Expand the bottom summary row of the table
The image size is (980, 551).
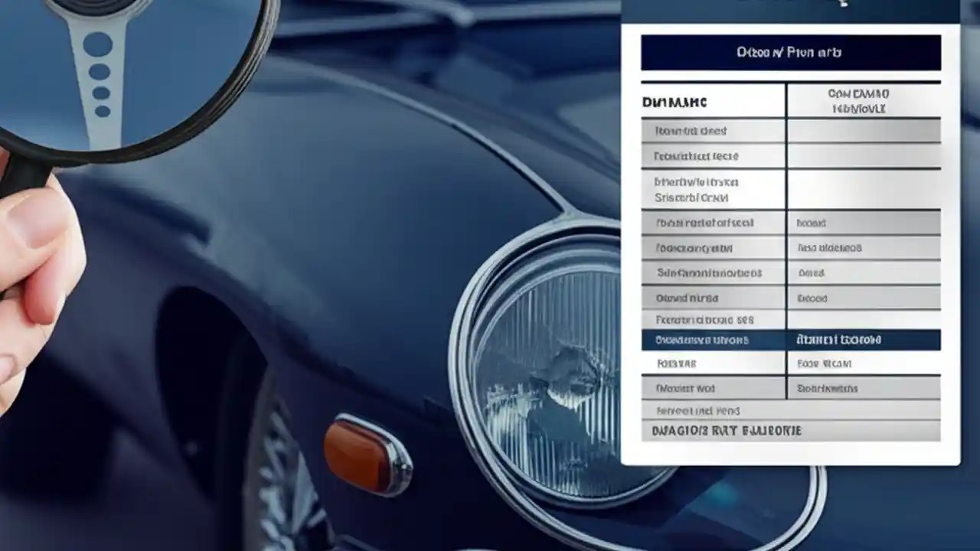click(789, 431)
